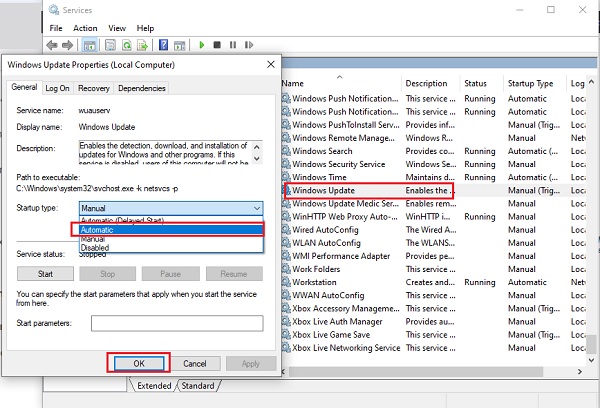600x408 pixels.
Task: Sort by Status column header
Action: coord(482,83)
